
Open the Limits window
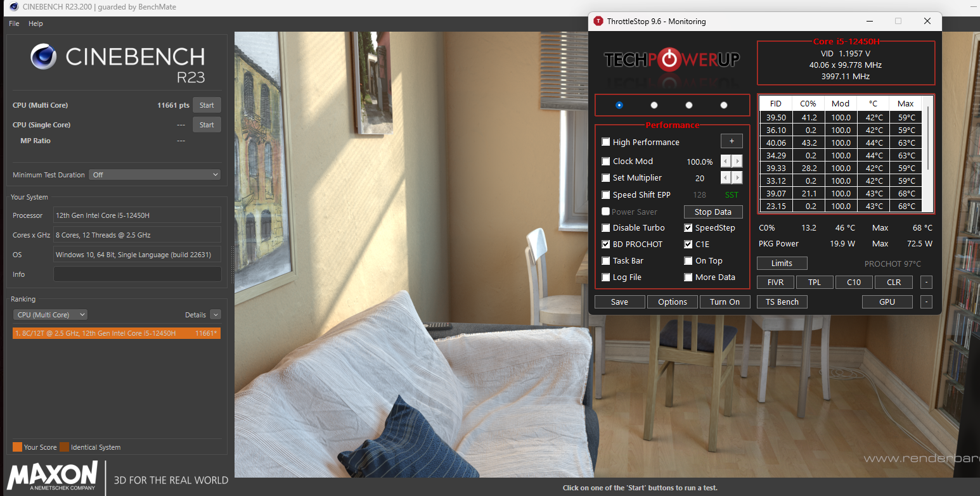[782, 263]
